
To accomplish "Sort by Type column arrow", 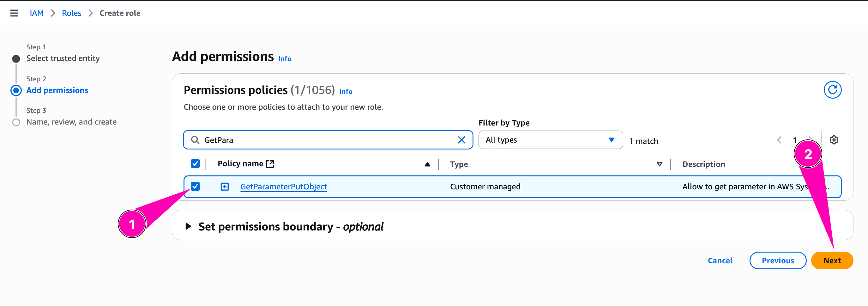I will coord(660,164).
